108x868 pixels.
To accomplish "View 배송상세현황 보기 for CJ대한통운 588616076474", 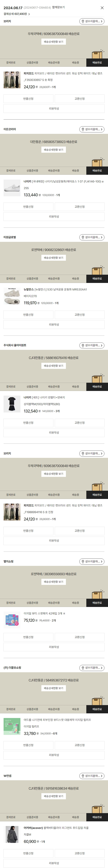I will point(54,366).
